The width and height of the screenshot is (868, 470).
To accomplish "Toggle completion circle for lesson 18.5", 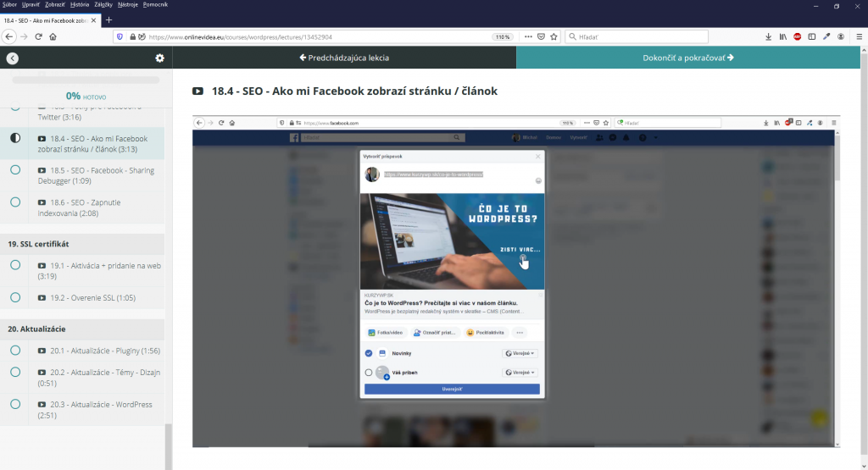I will tap(15, 170).
